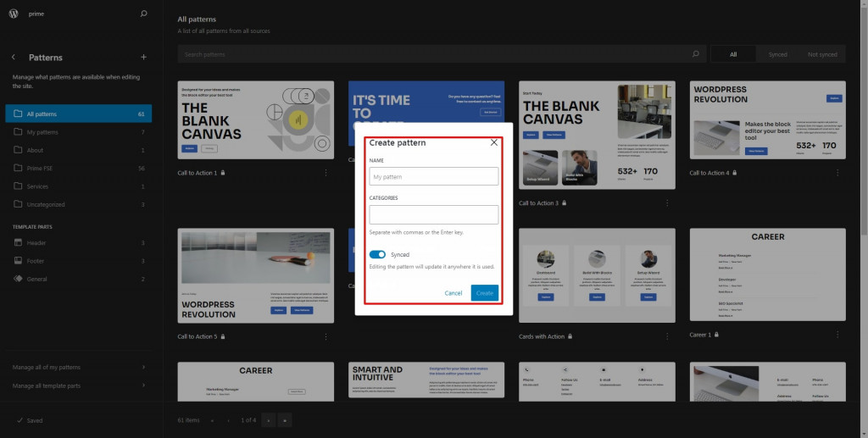Close the Create pattern dialog

tap(494, 142)
